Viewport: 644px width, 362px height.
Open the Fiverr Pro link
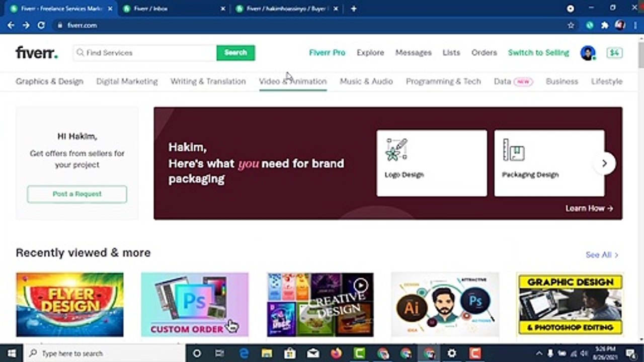pyautogui.click(x=327, y=53)
